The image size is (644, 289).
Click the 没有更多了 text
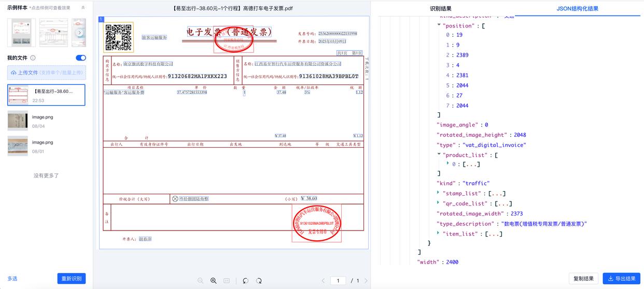(46, 176)
